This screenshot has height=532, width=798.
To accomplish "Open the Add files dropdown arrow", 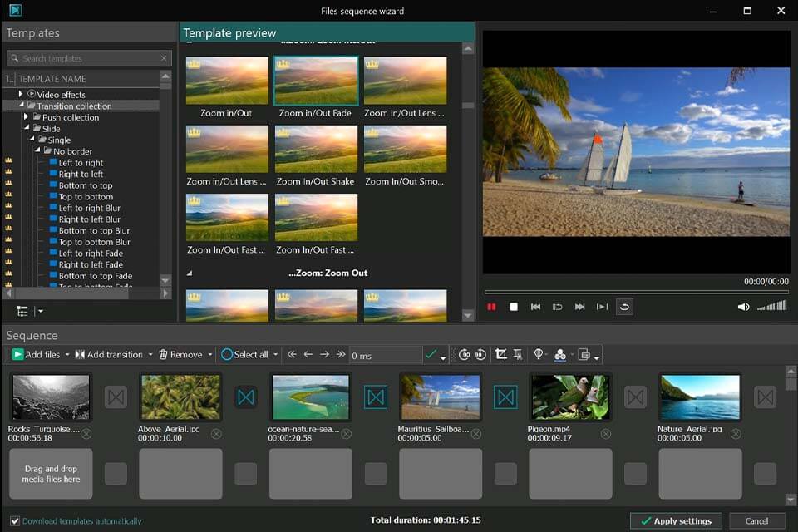I will point(67,355).
